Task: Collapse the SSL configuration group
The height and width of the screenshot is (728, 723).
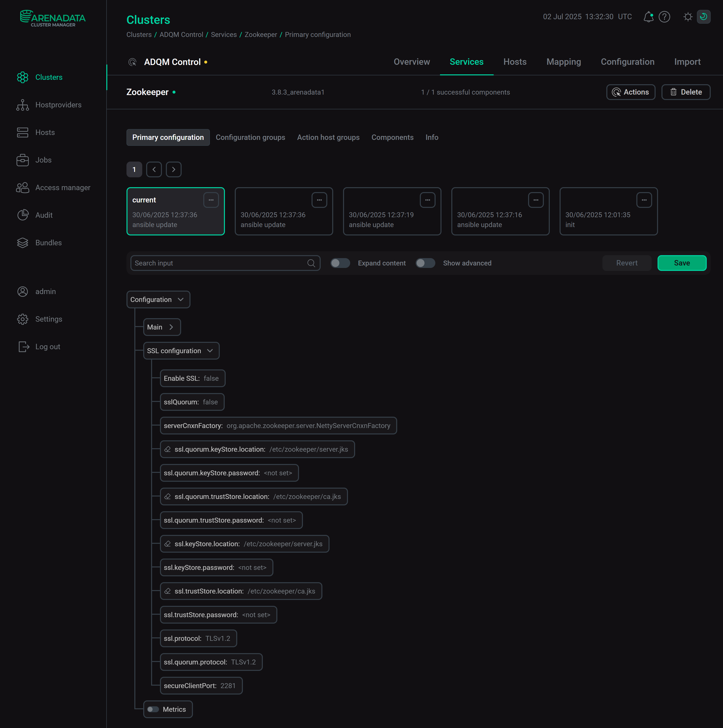Action: 181,350
